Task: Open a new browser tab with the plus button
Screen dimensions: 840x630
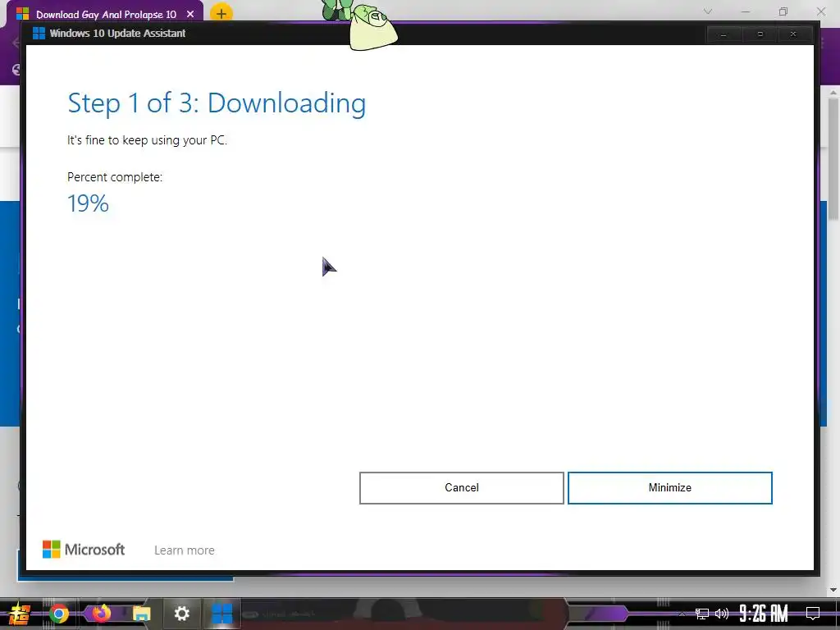Action: pyautogui.click(x=221, y=13)
